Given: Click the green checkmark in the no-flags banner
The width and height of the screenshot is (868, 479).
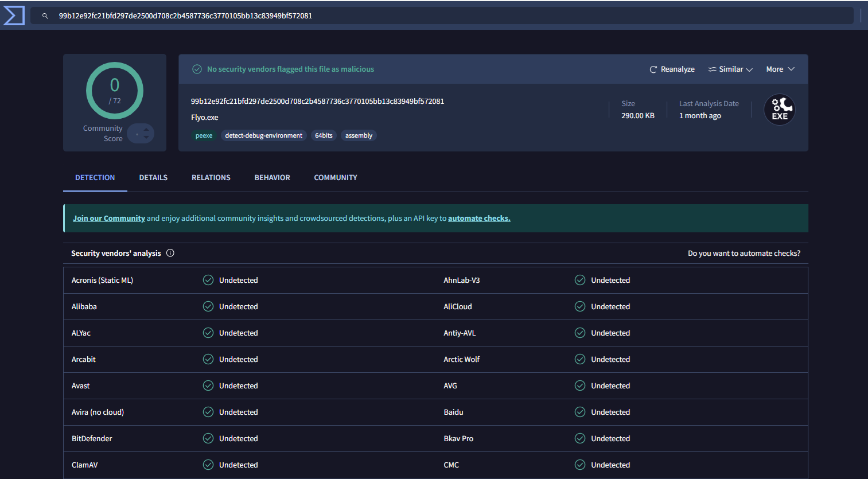Looking at the screenshot, I should click(x=197, y=69).
